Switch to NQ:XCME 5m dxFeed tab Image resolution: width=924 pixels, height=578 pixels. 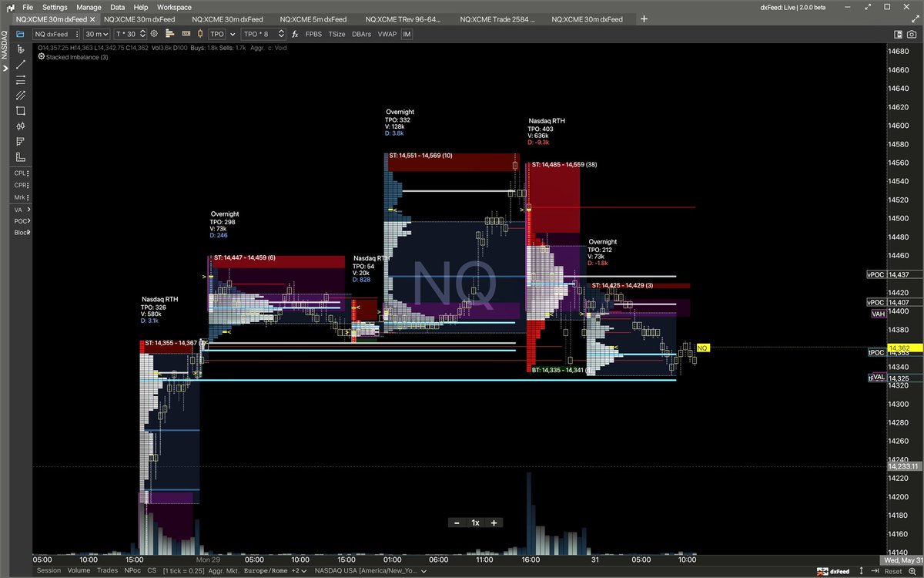coord(312,18)
